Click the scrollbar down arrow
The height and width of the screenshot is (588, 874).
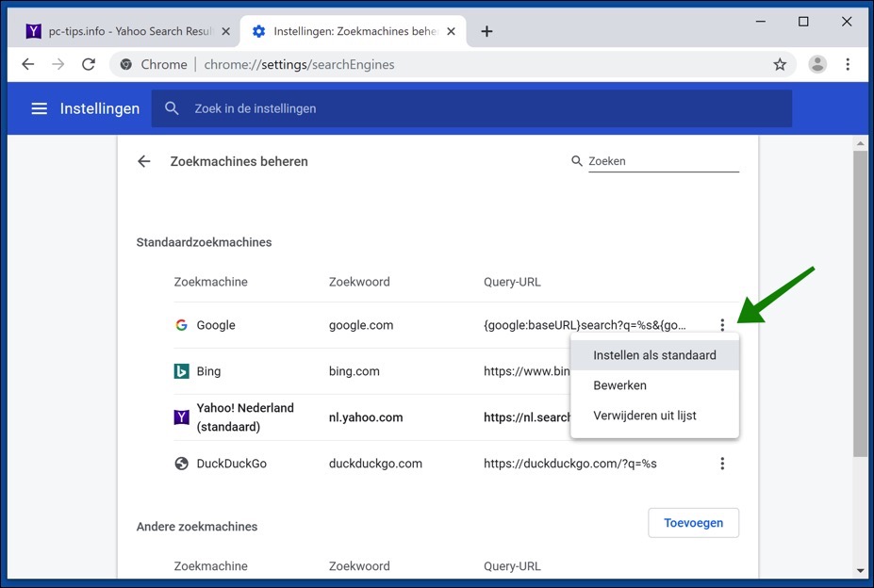click(x=860, y=571)
